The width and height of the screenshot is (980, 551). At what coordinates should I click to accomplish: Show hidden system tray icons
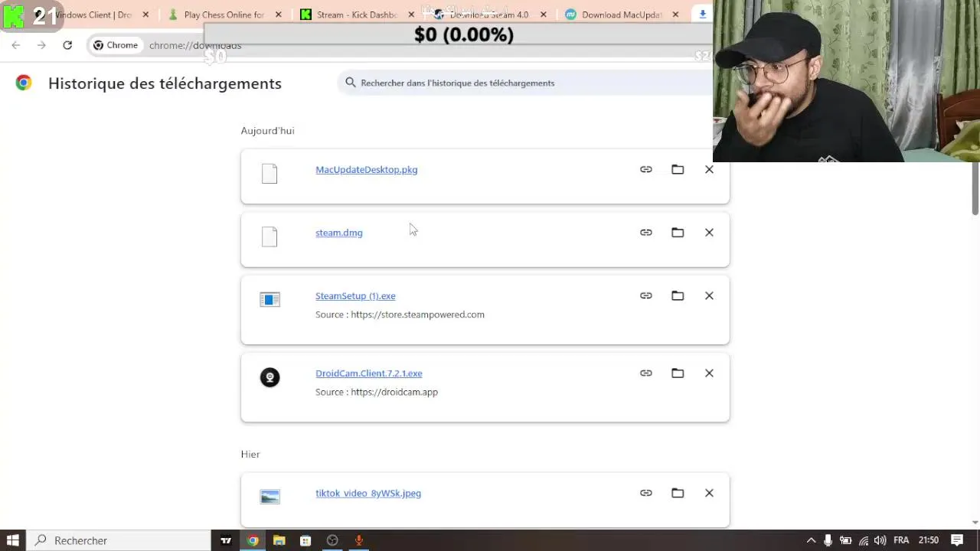click(x=811, y=540)
